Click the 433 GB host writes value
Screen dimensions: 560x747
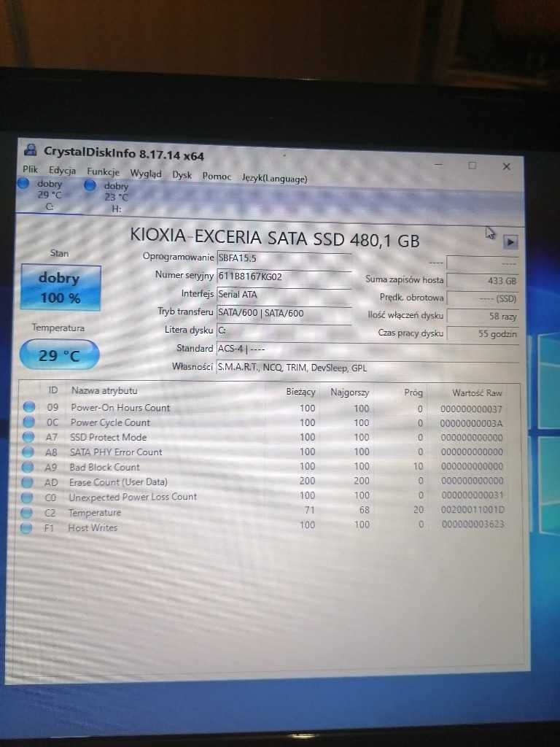483,281
